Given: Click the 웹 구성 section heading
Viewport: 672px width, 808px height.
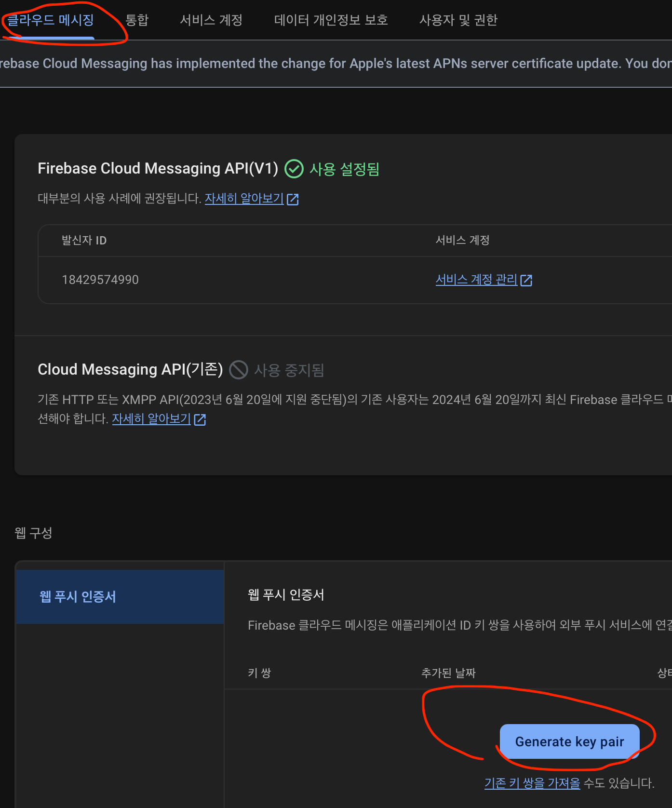Looking at the screenshot, I should [x=34, y=533].
